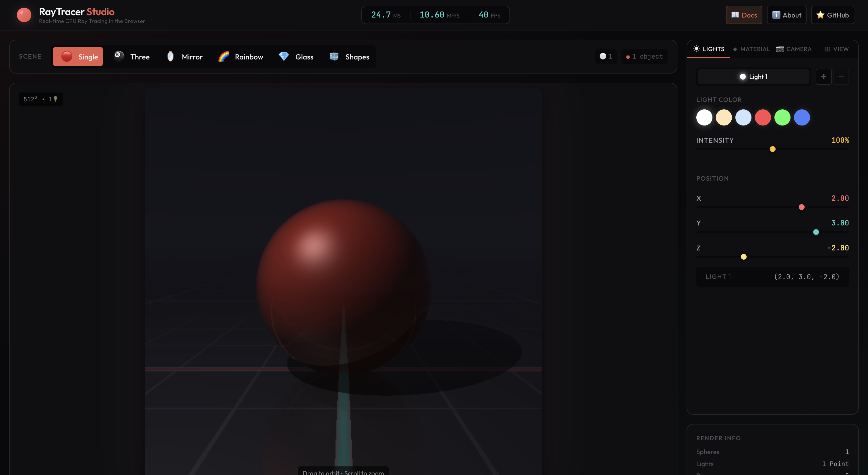
Task: Visit the GitHub repository link
Action: coord(832,15)
